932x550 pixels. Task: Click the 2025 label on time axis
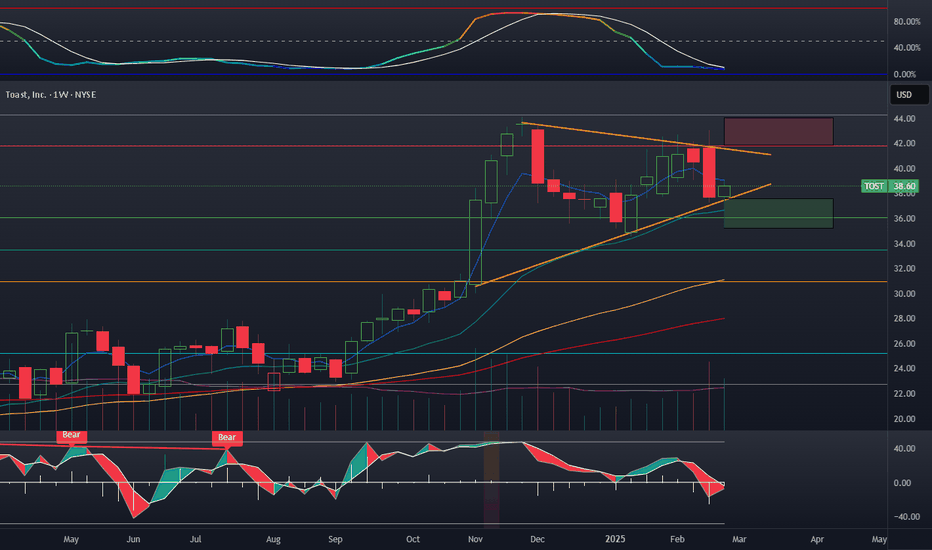click(615, 539)
